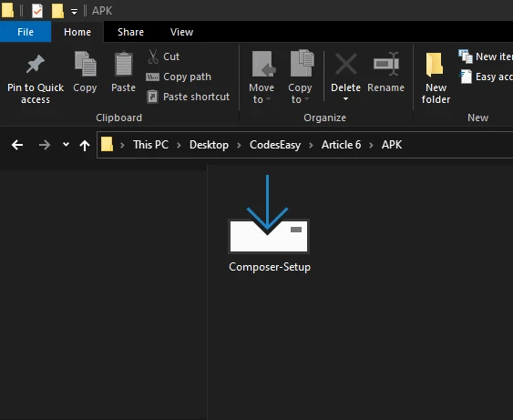Navigate to Article 6 breadcrumb
This screenshot has width=513, height=420.
point(341,145)
